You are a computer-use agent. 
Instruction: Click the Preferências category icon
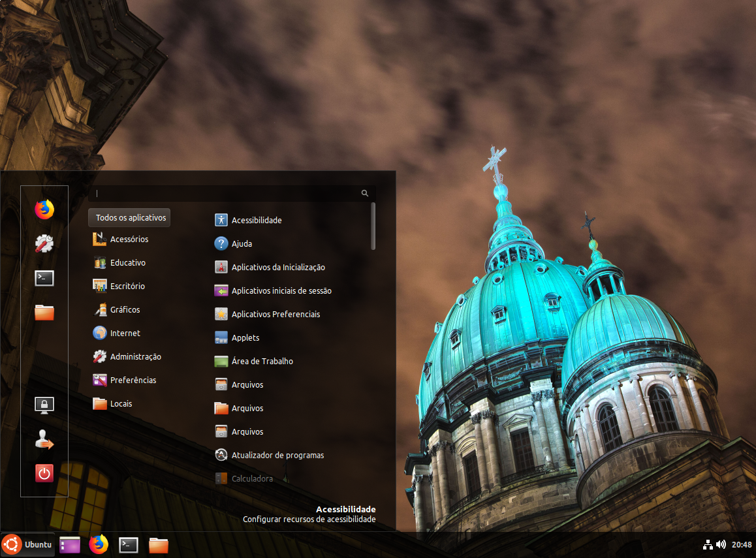(x=99, y=380)
